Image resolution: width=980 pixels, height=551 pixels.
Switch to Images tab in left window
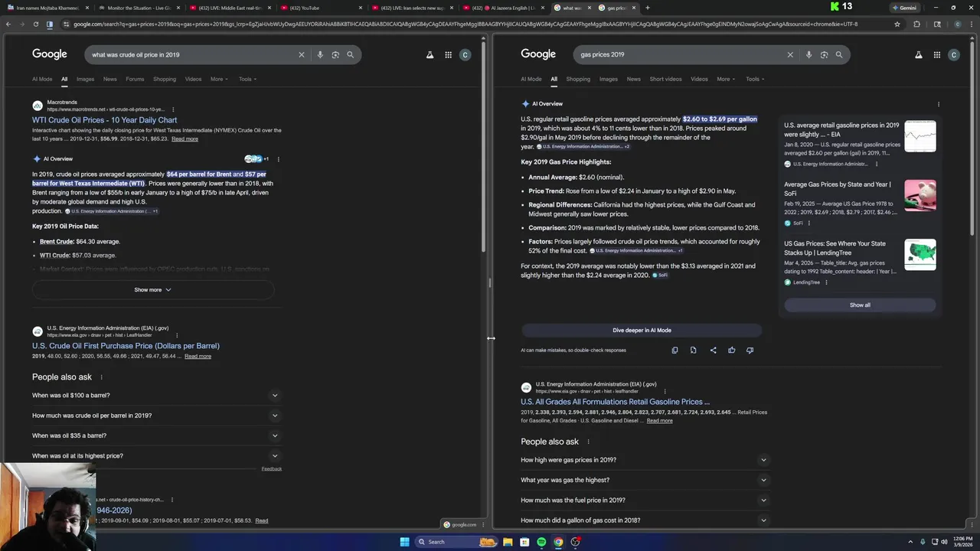tap(85, 79)
